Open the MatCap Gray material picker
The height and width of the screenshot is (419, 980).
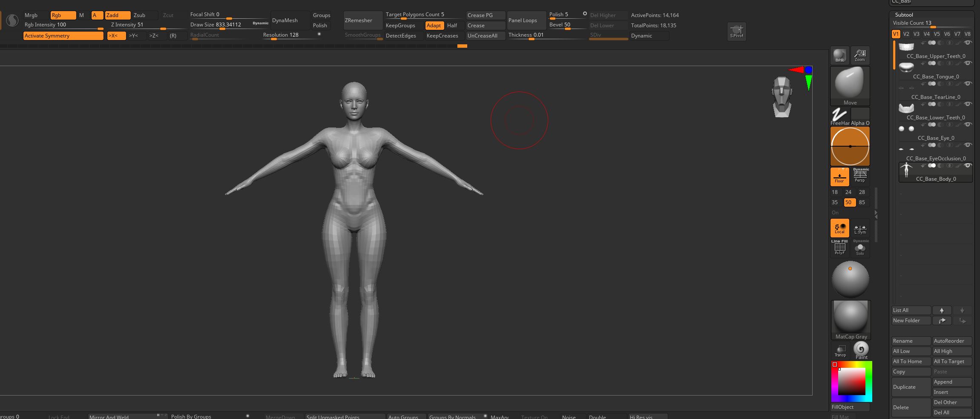(851, 320)
